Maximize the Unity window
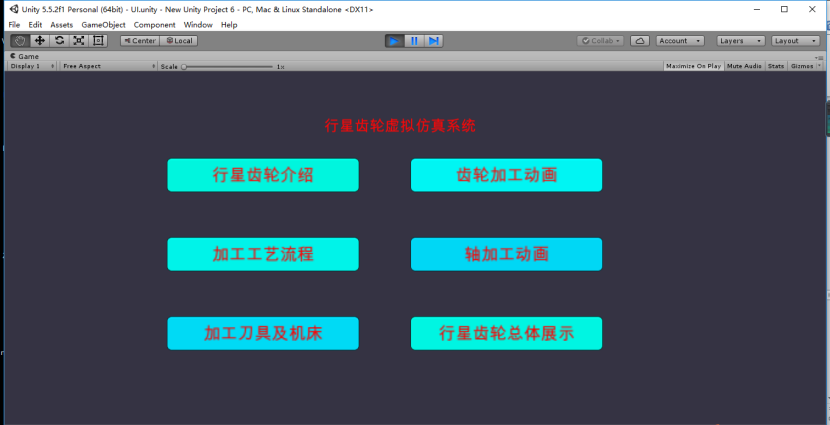 pyautogui.click(x=784, y=9)
